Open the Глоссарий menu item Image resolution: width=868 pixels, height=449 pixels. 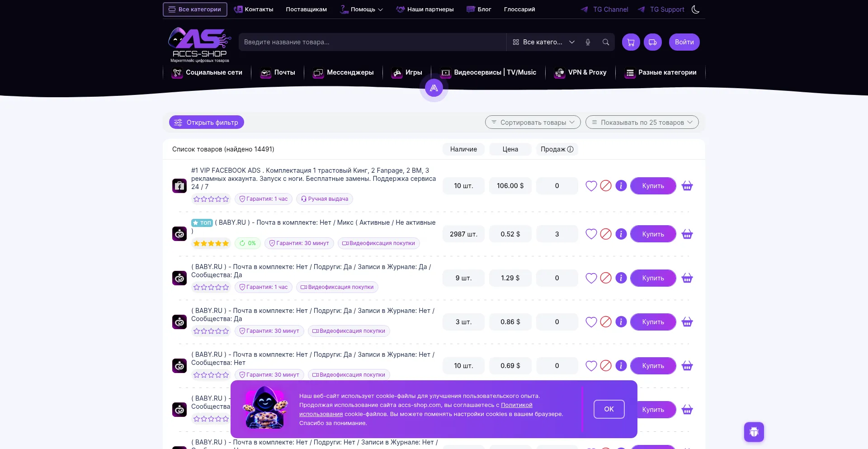519,9
